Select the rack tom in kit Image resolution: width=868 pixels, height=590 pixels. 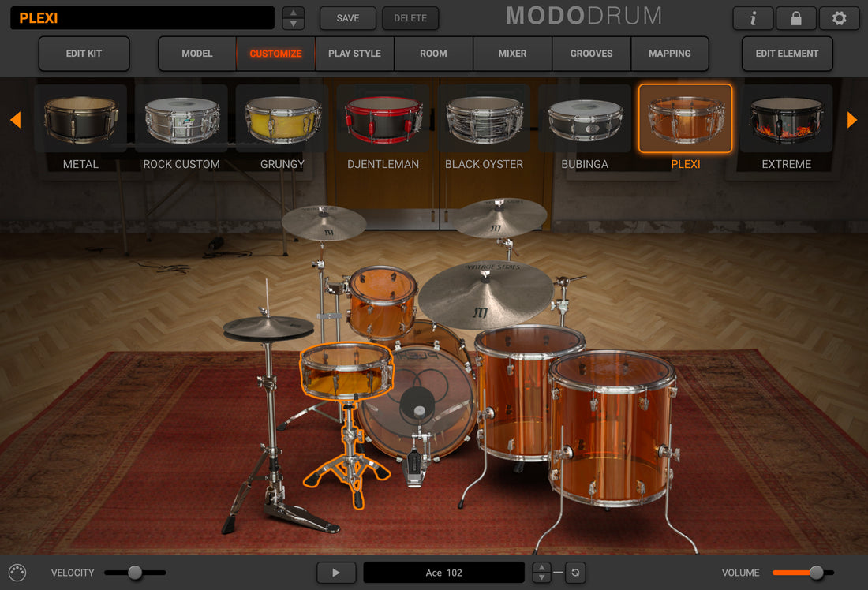[382, 302]
